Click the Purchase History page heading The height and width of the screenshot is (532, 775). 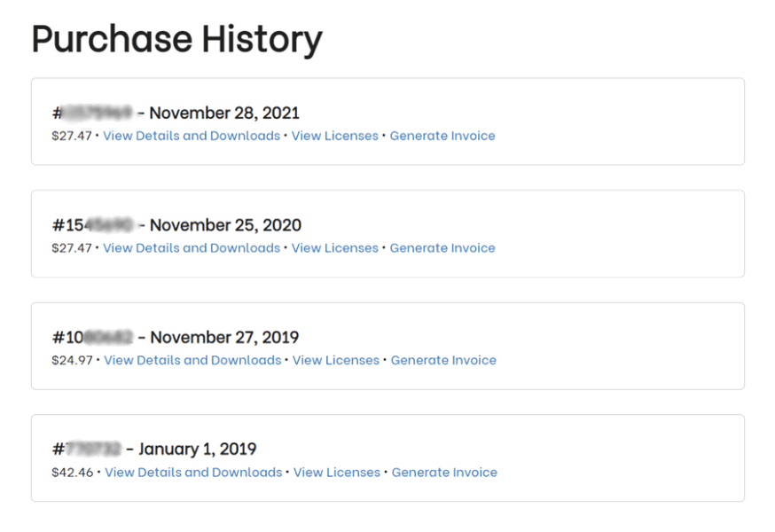click(176, 39)
